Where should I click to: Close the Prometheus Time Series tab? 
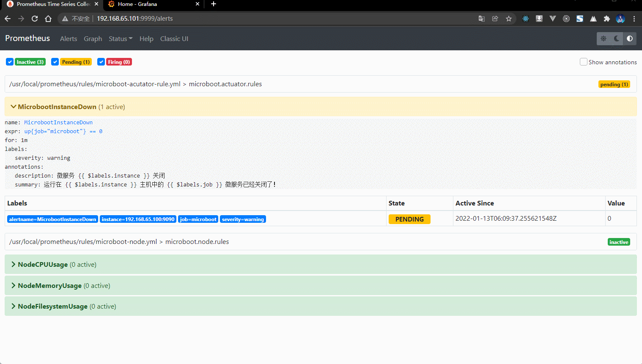point(96,4)
